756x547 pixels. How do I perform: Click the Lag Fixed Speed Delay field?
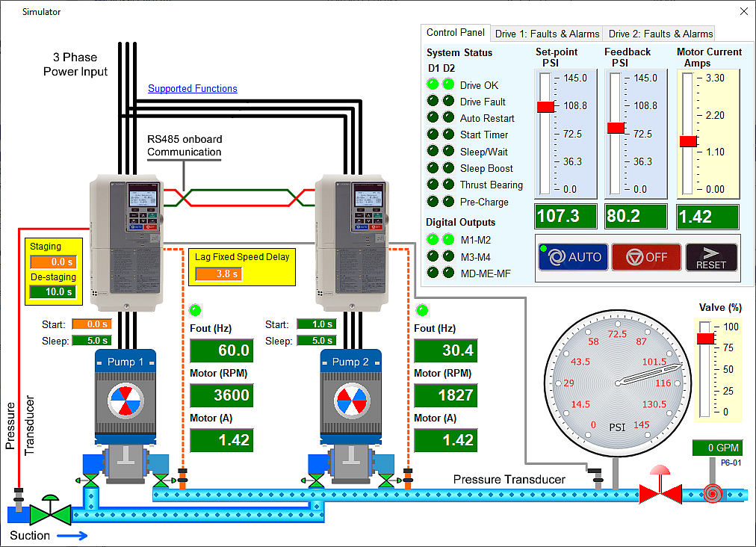217,274
